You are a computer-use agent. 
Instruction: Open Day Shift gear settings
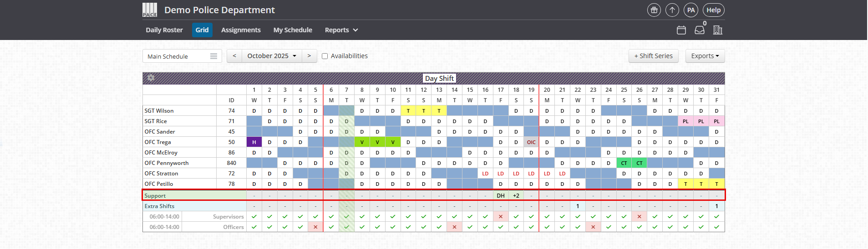click(x=151, y=78)
